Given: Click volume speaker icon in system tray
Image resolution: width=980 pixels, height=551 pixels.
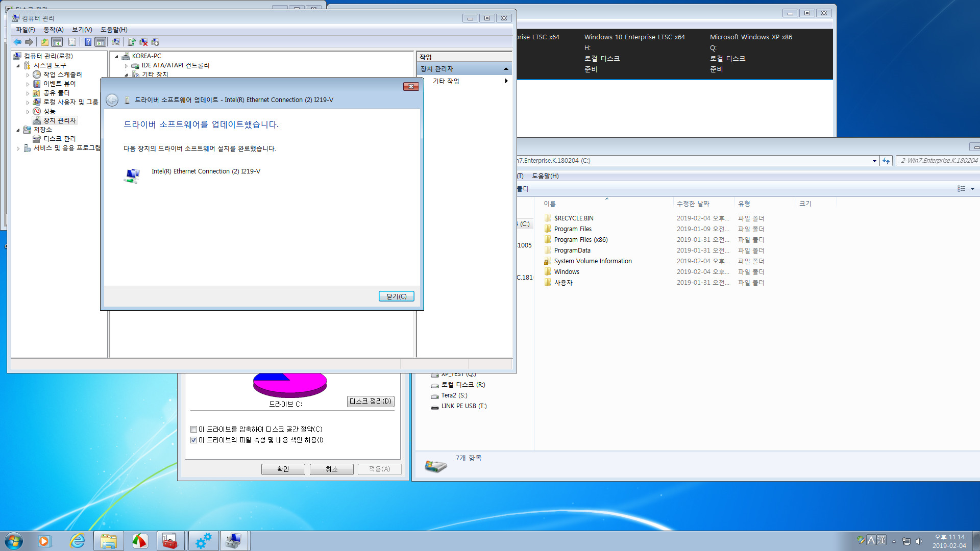Looking at the screenshot, I should click(919, 541).
